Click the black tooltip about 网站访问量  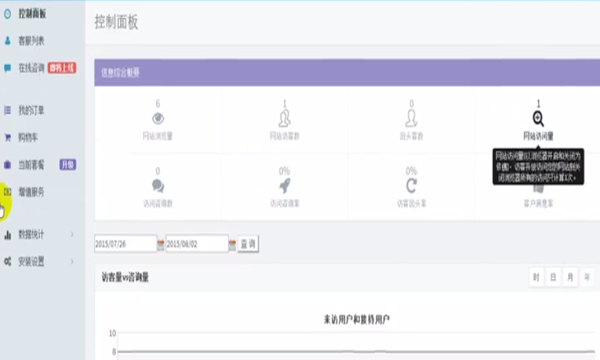click(538, 167)
